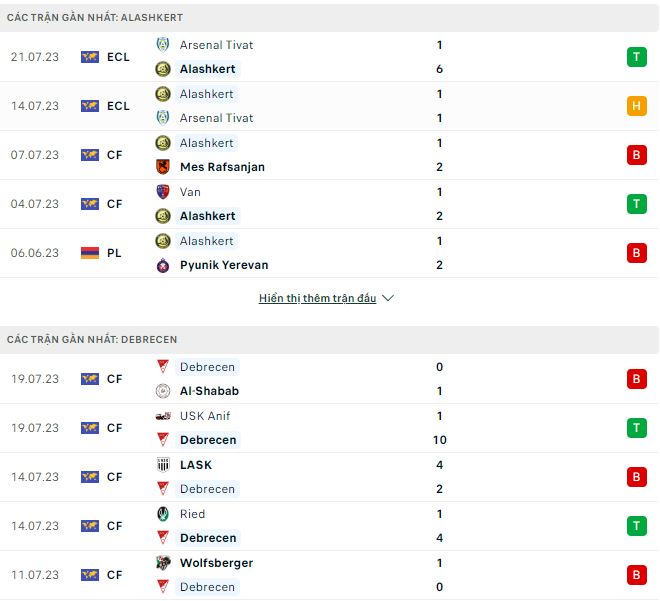Viewport: 660px width, 601px height.
Task: Select the 'Các trận gần nhất: Debrecen' header
Action: [x=92, y=340]
